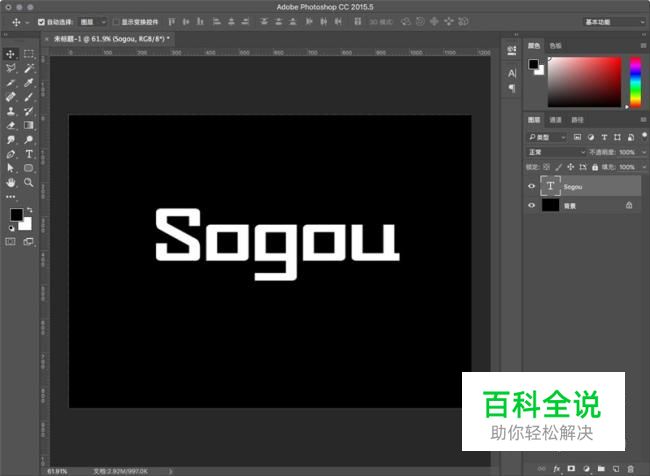650x476 pixels.
Task: Select the Magic Wand tool
Action: [29, 68]
